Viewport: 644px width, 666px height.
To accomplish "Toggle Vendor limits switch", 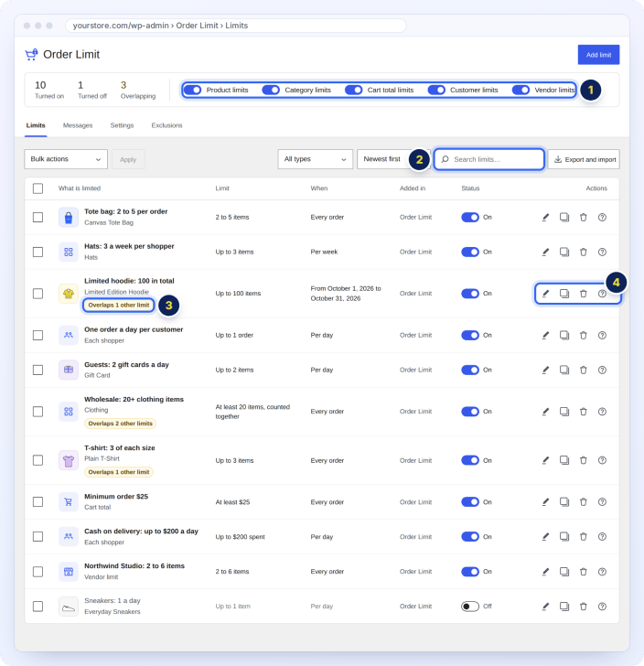I will pos(521,90).
